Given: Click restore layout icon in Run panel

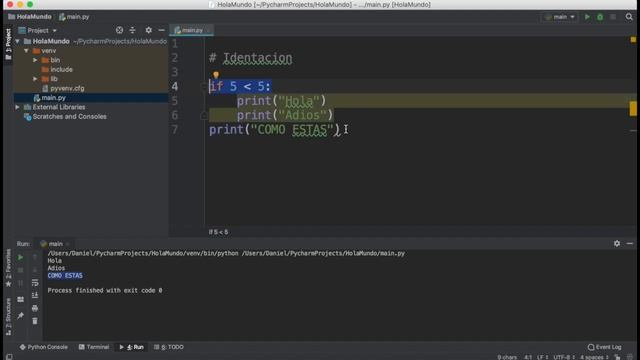Looking at the screenshot, I should point(20,300).
